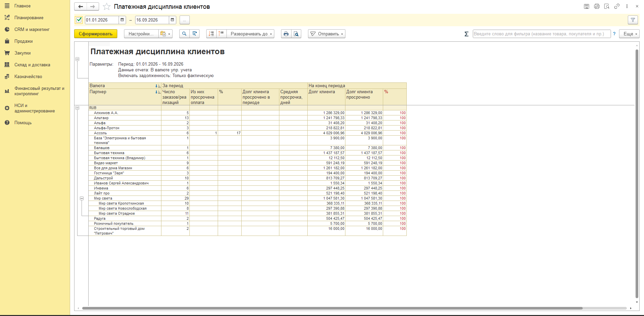Select the Ассоль partner row
The width and height of the screenshot is (644, 316).
tap(248, 133)
